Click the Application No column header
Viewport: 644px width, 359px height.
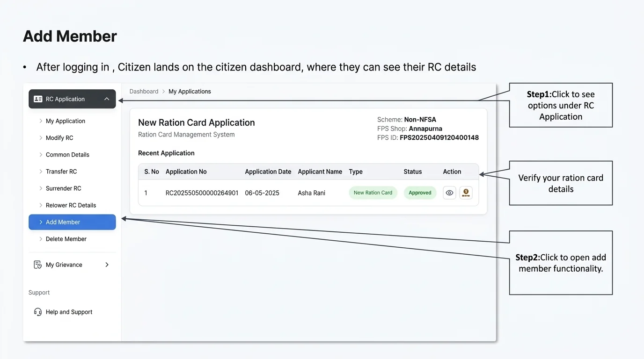[186, 172]
